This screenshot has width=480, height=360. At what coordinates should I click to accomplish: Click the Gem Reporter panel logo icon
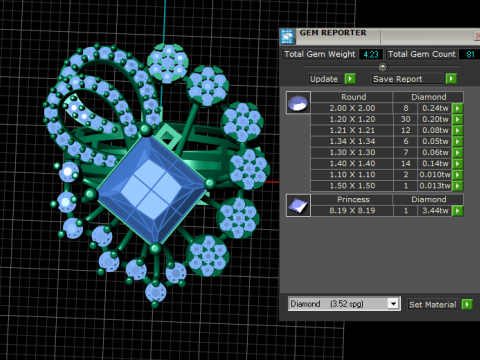[287, 36]
